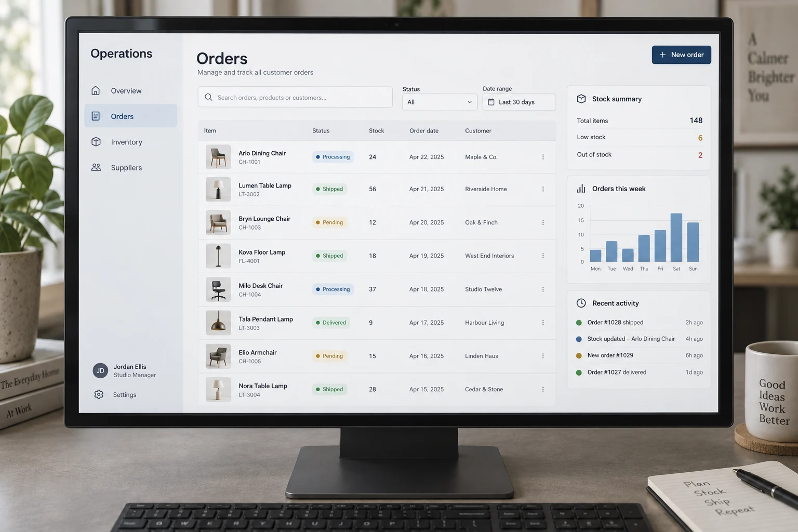This screenshot has height=532, width=798.
Task: Click the calendar icon in Date range
Action: click(x=491, y=102)
